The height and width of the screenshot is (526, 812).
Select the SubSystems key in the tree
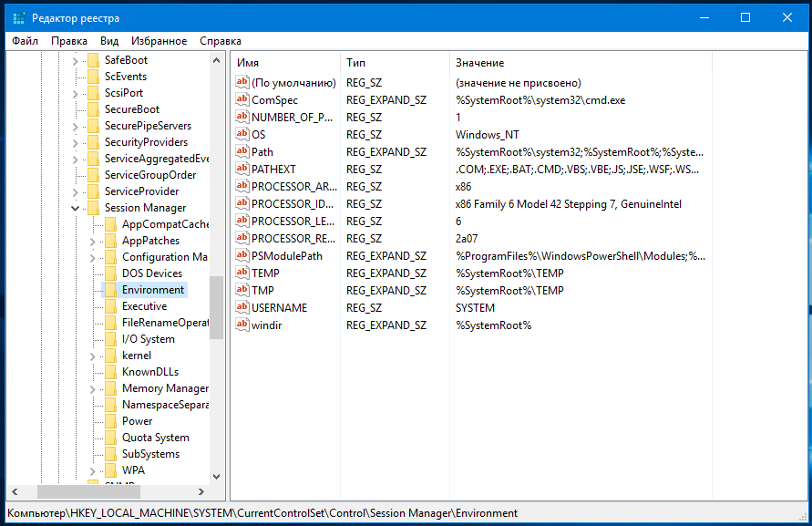click(150, 454)
